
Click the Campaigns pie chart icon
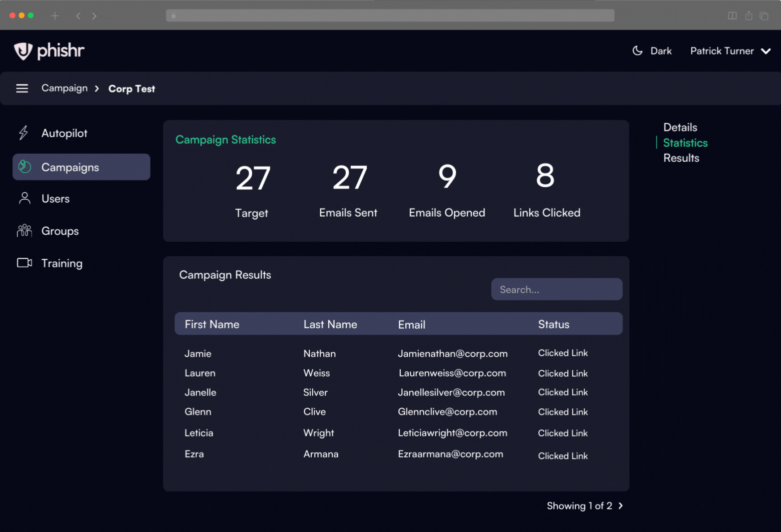(x=25, y=167)
